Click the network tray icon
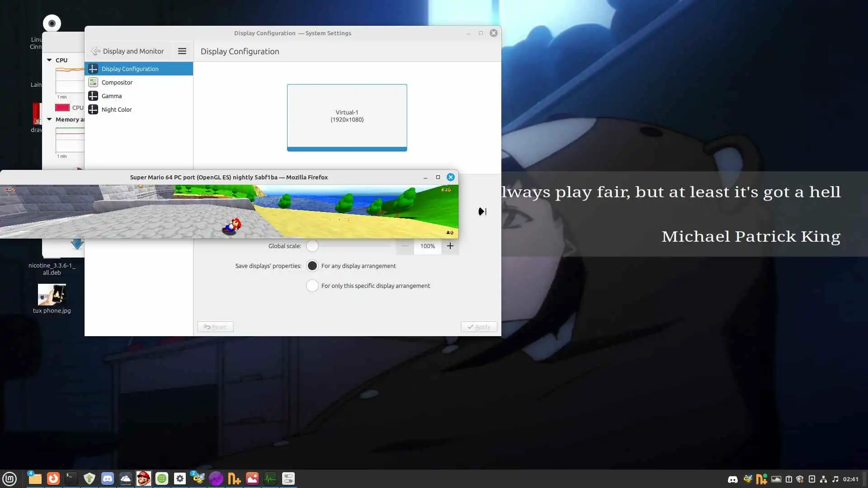This screenshot has height=488, width=868. [x=823, y=479]
